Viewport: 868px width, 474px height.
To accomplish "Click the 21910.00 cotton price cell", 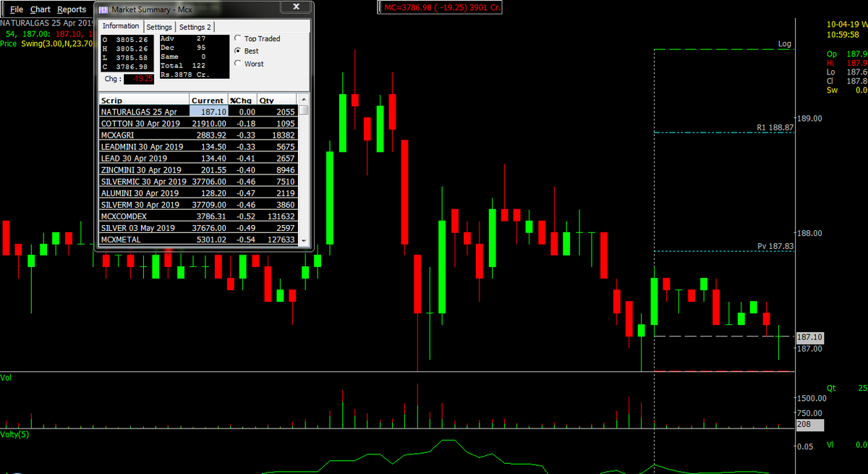I will [208, 124].
